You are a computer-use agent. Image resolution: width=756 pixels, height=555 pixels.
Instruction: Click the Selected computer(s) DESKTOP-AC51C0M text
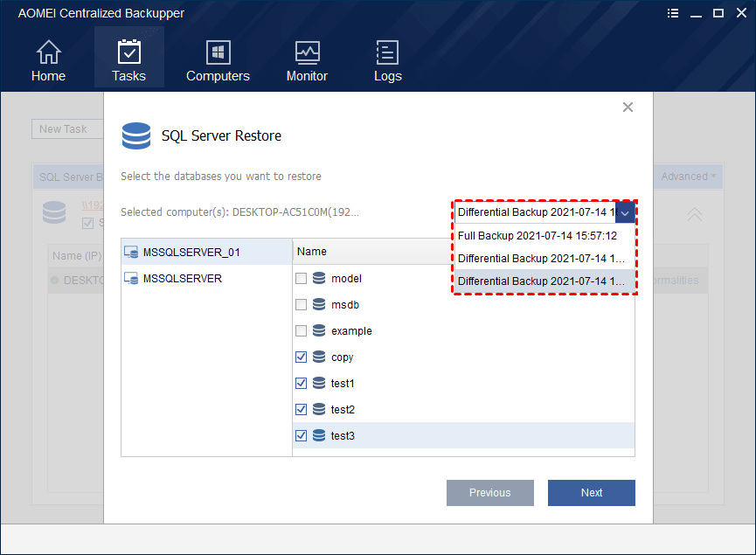tap(239, 212)
